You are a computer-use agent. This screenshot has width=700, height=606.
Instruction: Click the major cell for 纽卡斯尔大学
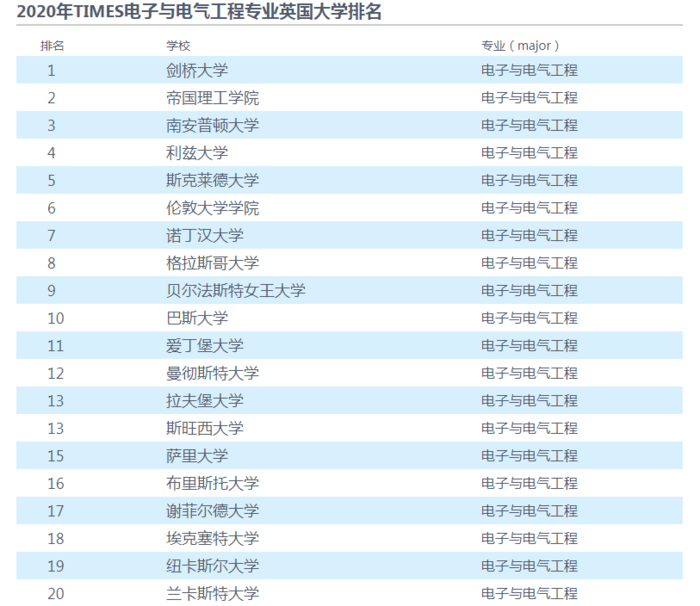pyautogui.click(x=529, y=566)
